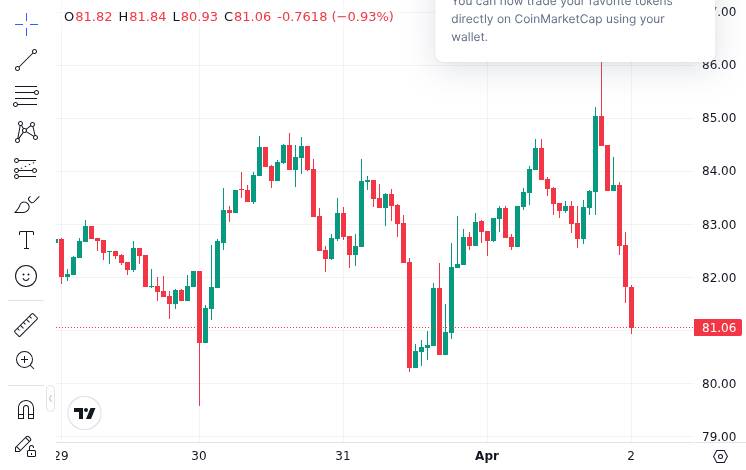Select the trend line drawing tool
Viewport: 746px width, 470px height.
click(x=26, y=62)
